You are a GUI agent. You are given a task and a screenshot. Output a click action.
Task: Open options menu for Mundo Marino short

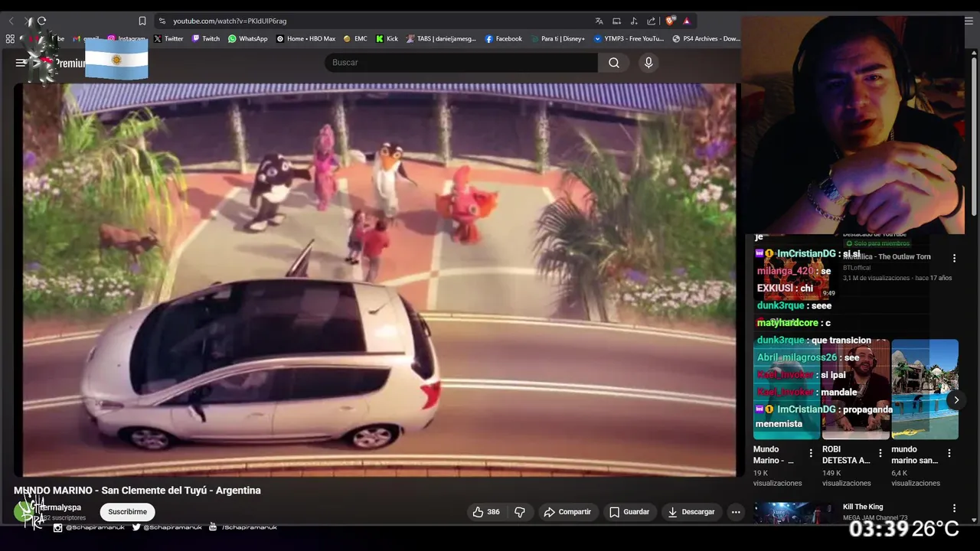point(811,453)
